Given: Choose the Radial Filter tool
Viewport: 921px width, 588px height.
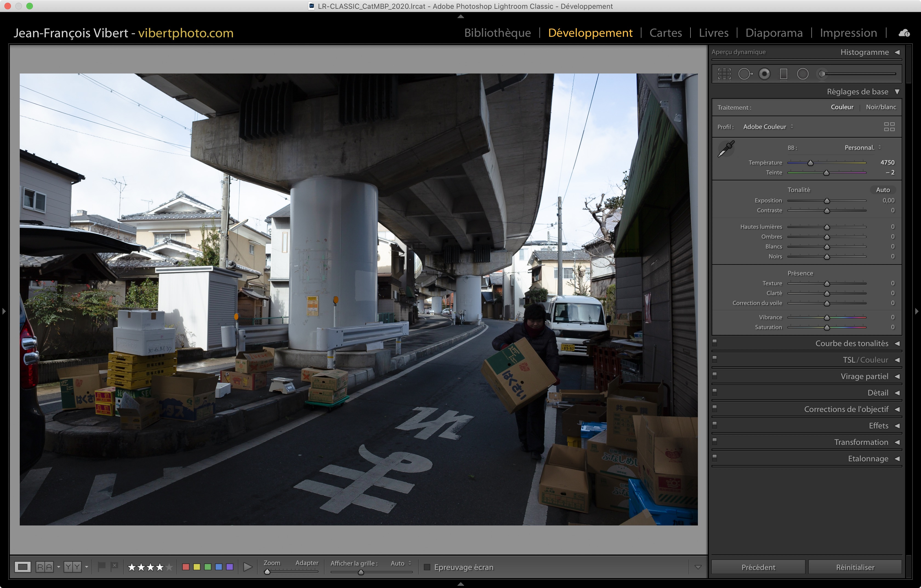Looking at the screenshot, I should [802, 74].
